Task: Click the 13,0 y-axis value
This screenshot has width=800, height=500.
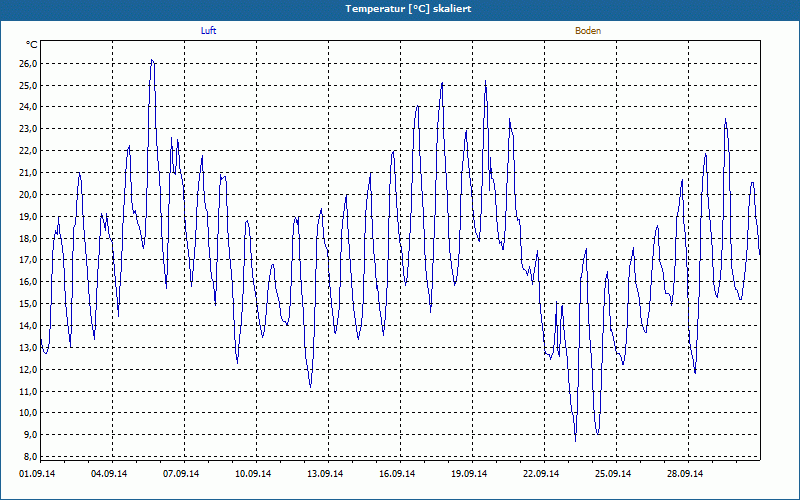Action: coord(29,348)
